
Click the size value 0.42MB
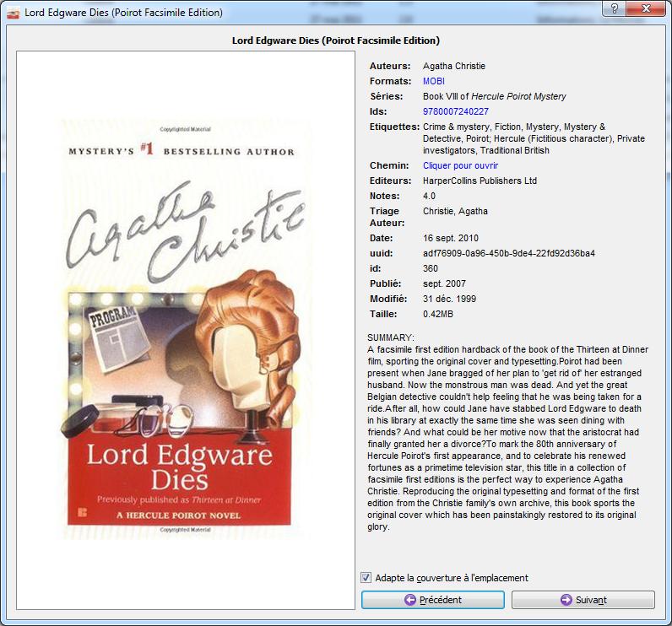437,314
